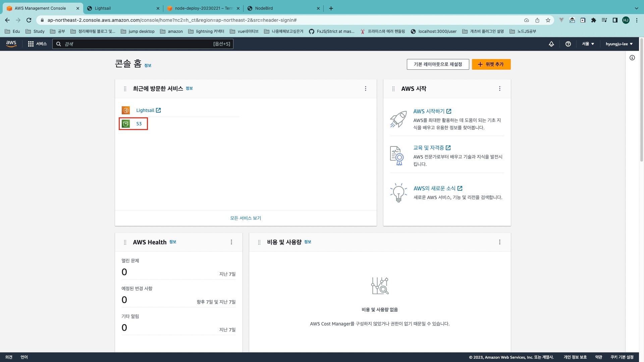Open options menu of AWS Health widget
This screenshot has height=362, width=644.
tap(231, 242)
